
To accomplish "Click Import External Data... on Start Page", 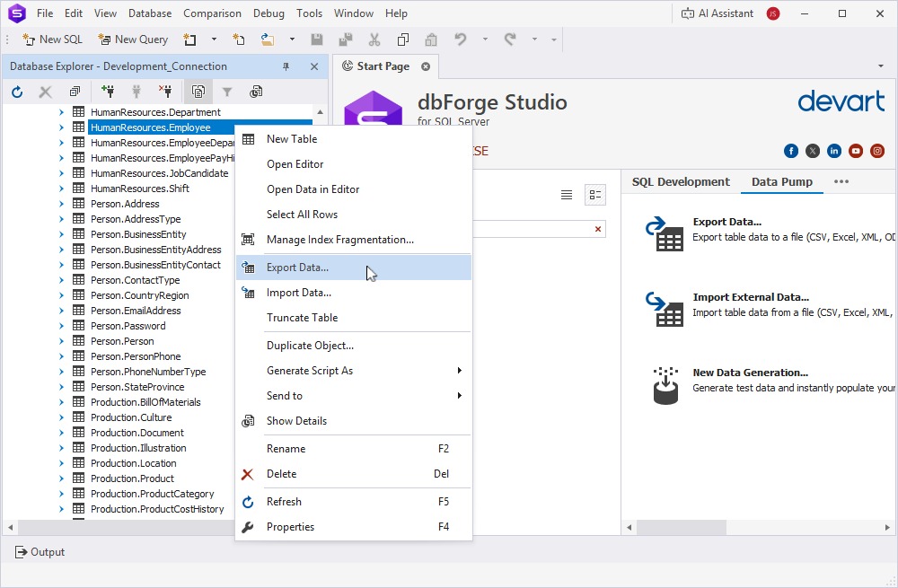I will pyautogui.click(x=750, y=297).
